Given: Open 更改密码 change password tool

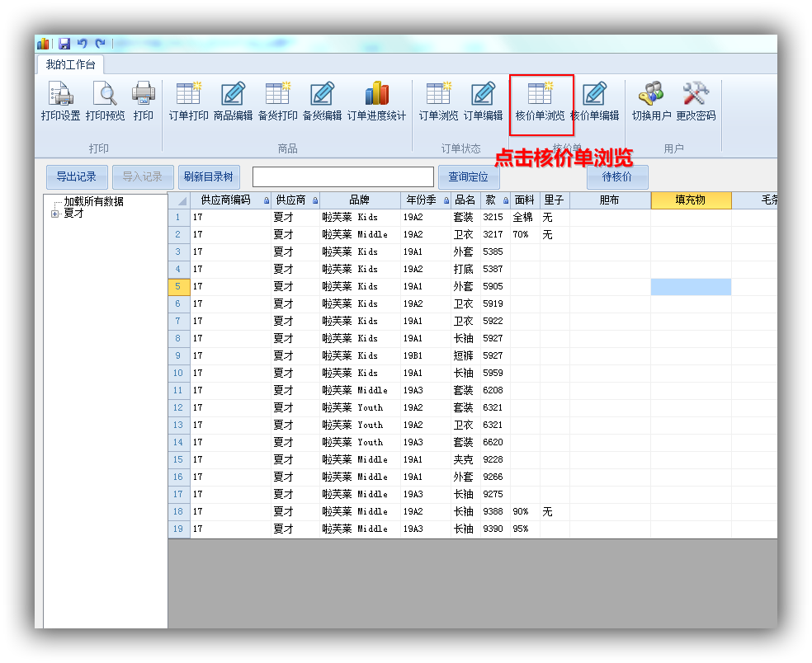Looking at the screenshot, I should click(x=696, y=101).
